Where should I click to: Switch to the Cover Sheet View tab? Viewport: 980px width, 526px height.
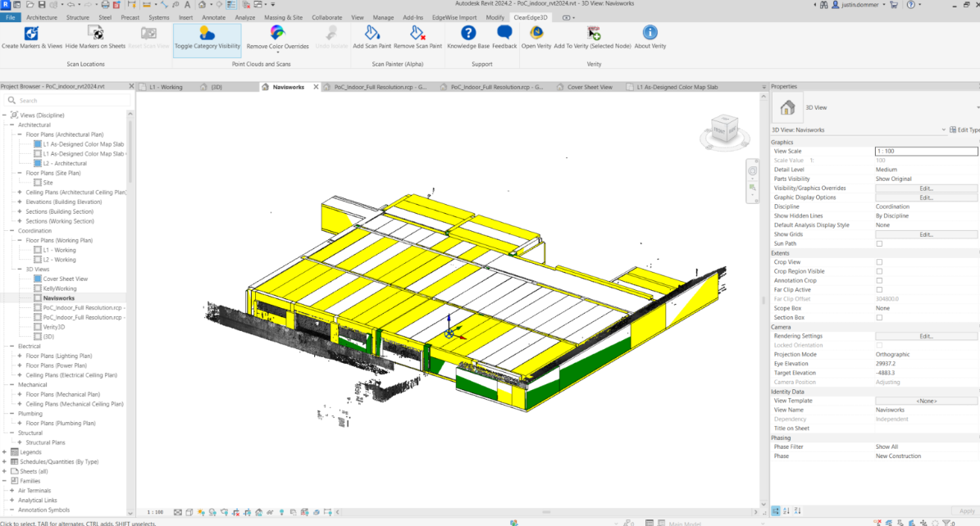pyautogui.click(x=590, y=87)
